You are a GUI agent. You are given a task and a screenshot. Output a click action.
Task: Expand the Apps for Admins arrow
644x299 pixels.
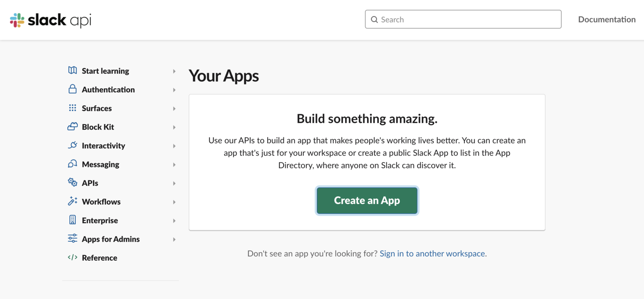click(x=174, y=239)
